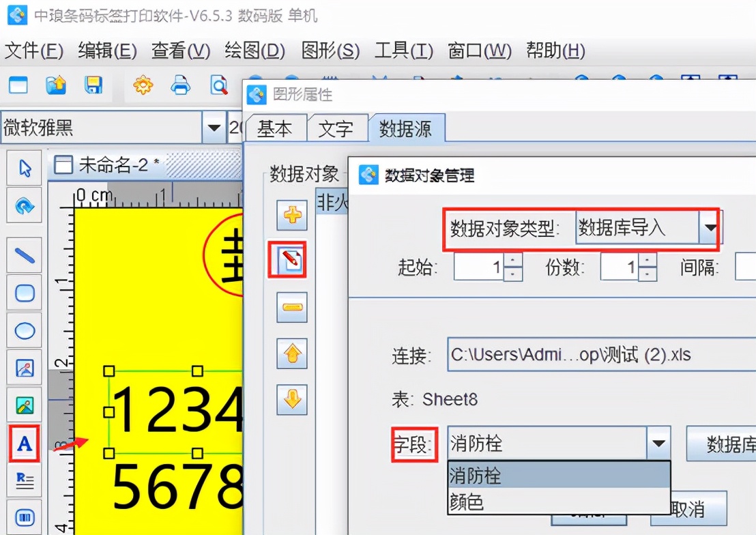
Task: Switch to the 基本 tab
Action: tap(275, 129)
